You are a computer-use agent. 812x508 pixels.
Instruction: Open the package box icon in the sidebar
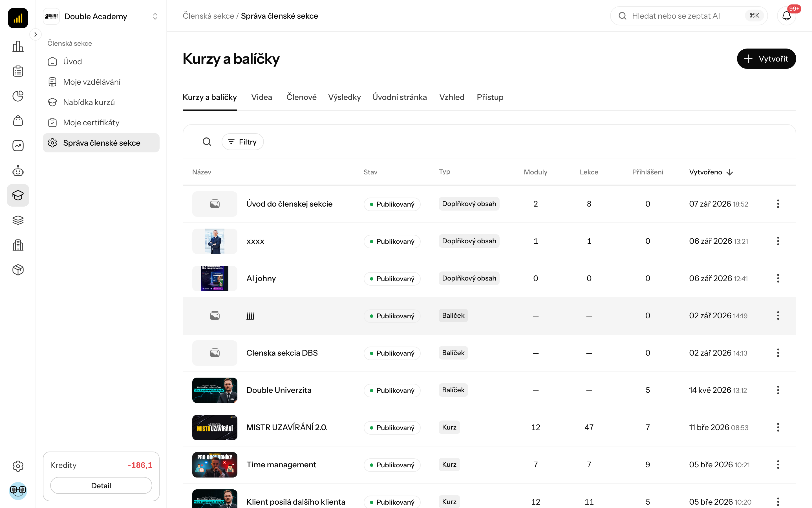tap(18, 270)
